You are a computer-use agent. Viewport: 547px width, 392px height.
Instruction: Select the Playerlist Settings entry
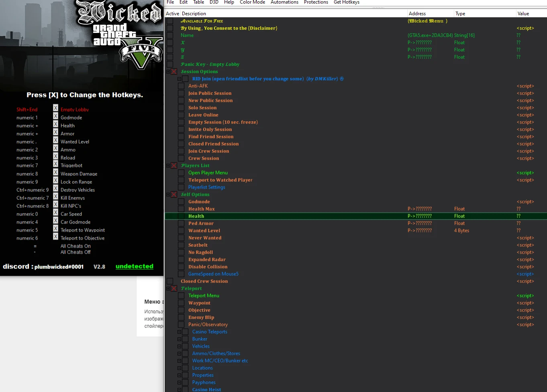206,187
